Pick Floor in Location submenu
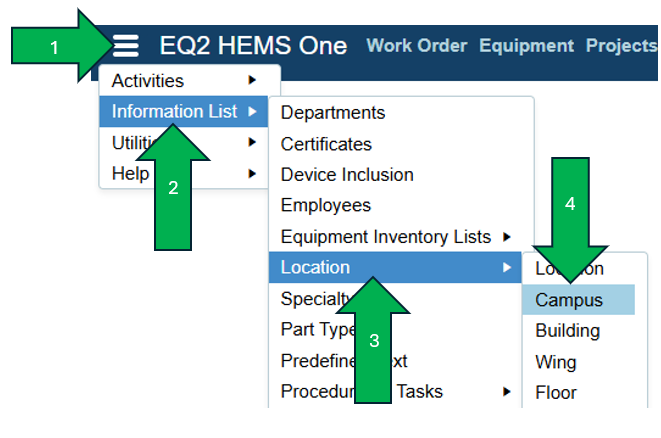 click(x=556, y=393)
